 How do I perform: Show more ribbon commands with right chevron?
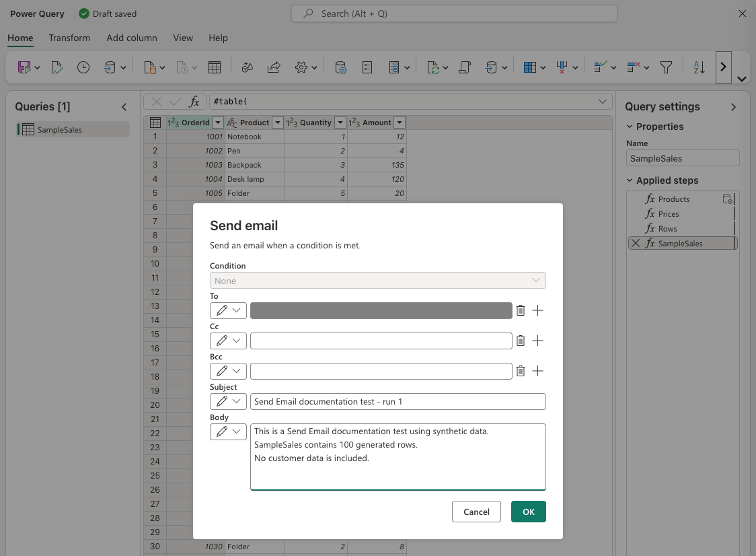pyautogui.click(x=724, y=67)
